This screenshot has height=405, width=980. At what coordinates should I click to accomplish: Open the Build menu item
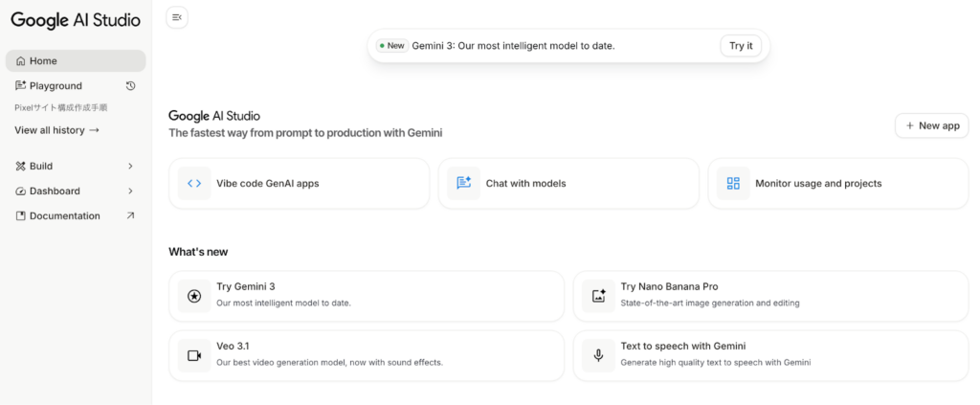coord(76,167)
